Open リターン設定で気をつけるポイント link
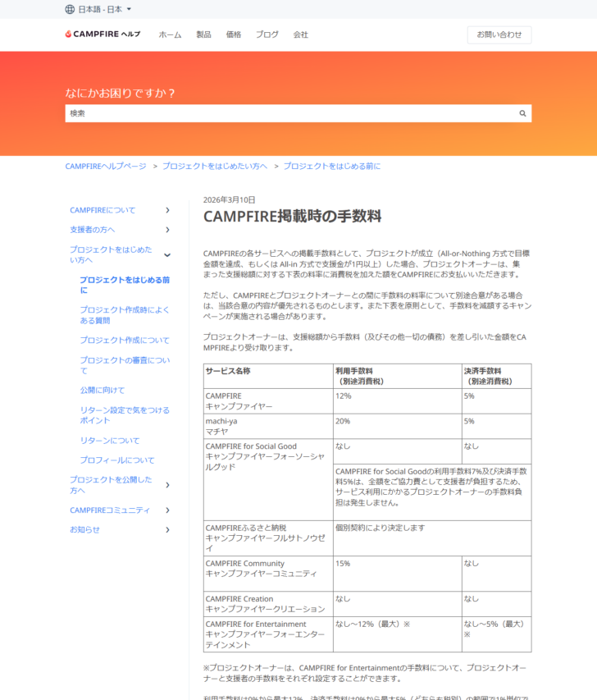Viewport: 597px width, 700px height. click(125, 415)
